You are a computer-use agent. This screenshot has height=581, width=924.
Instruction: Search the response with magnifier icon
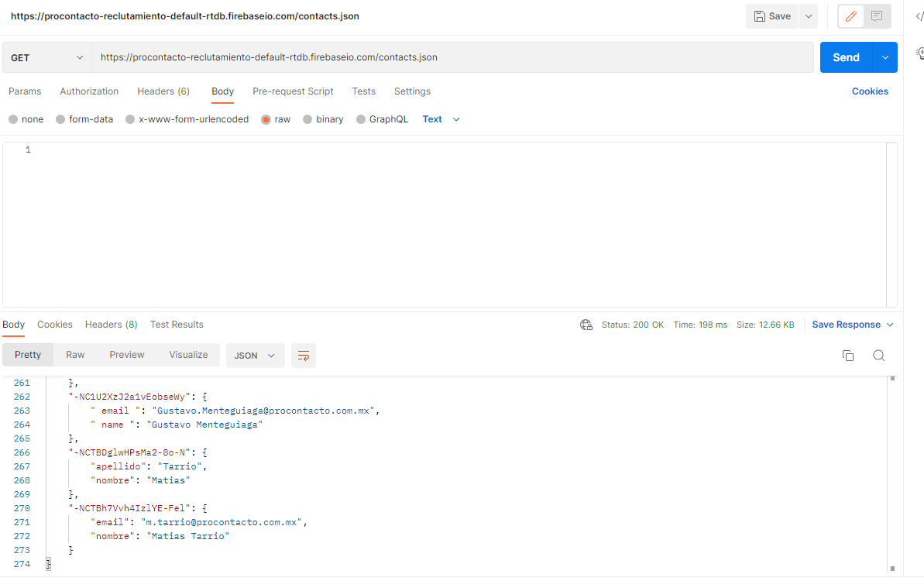pos(878,356)
